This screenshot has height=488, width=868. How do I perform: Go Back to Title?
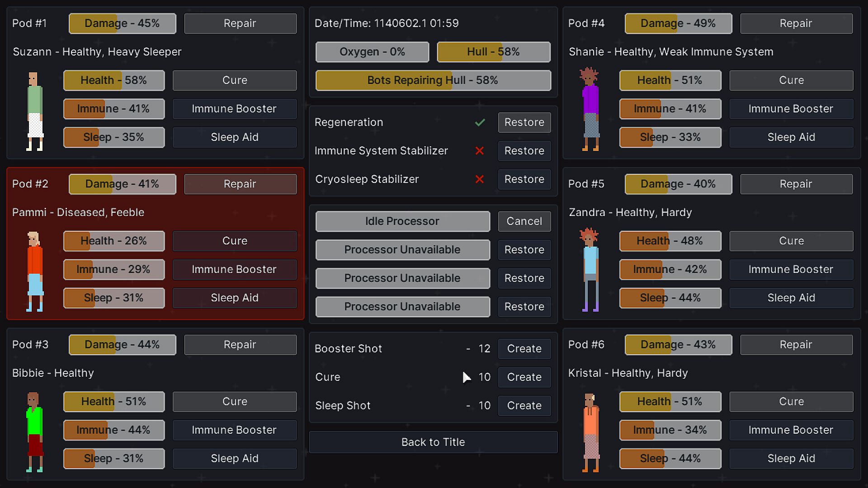[433, 442]
